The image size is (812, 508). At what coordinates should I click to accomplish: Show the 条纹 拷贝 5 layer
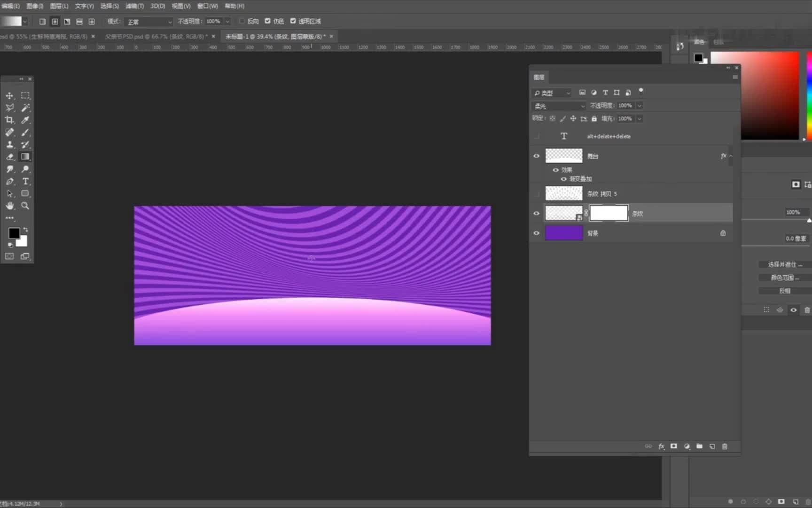536,194
